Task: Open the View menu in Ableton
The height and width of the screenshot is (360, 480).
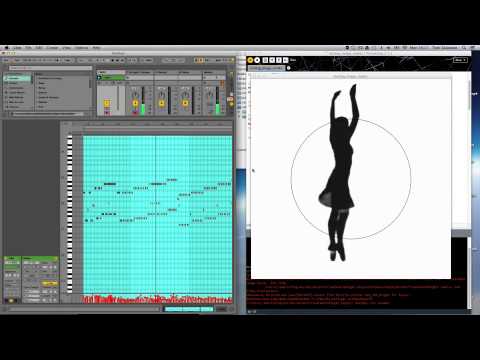Action: [67, 48]
